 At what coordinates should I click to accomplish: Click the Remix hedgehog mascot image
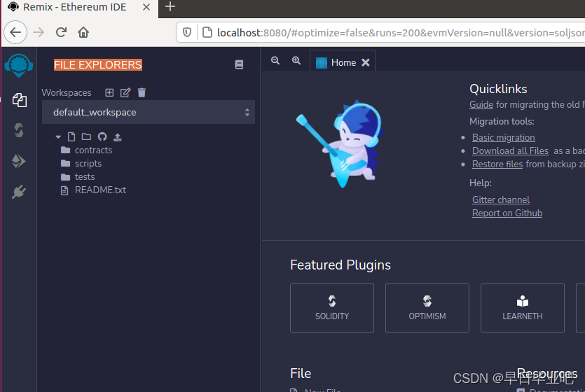coord(340,143)
